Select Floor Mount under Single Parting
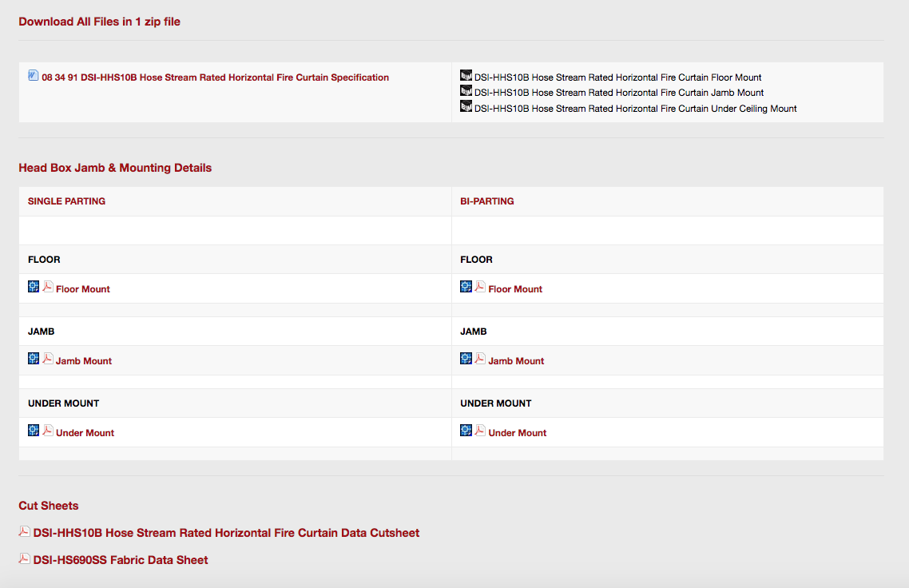 [82, 288]
